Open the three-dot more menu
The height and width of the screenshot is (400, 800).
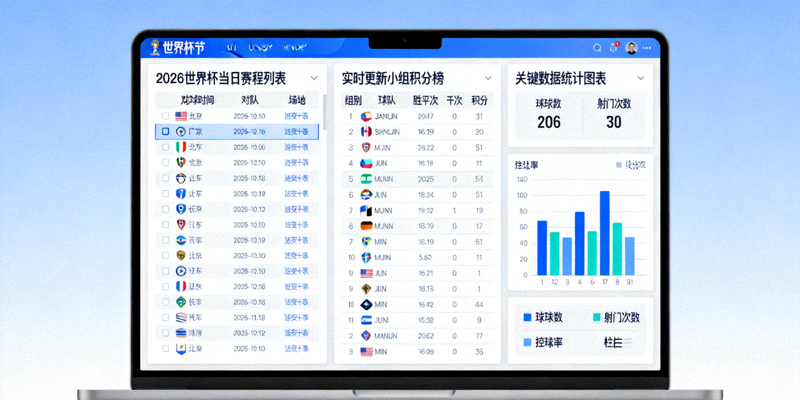[647, 48]
